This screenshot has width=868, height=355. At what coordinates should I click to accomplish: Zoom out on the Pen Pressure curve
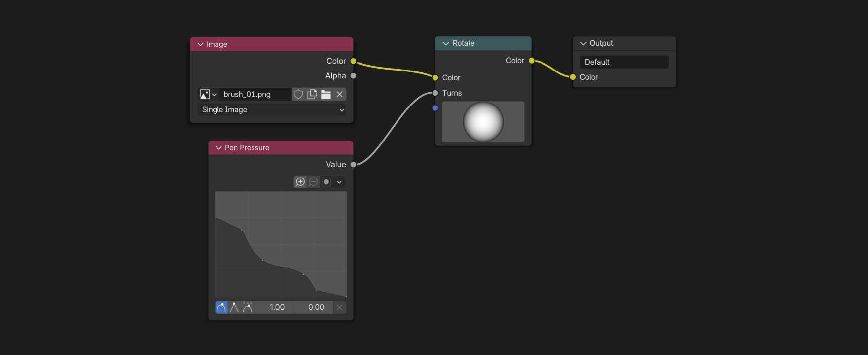tap(313, 182)
